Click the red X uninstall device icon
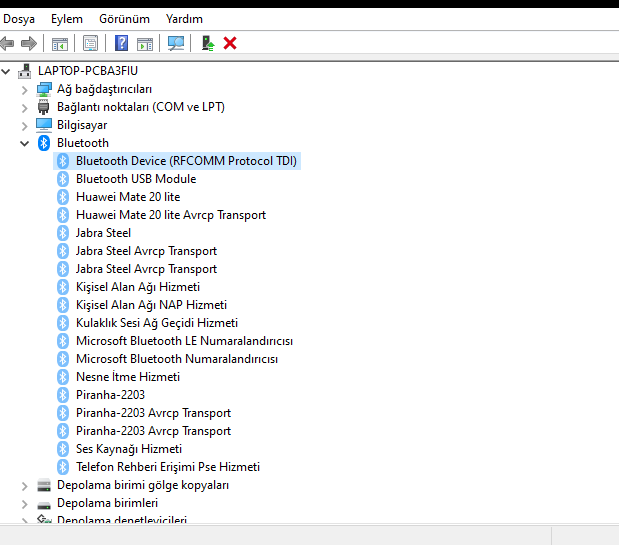The height and width of the screenshot is (545, 619). pyautogui.click(x=230, y=43)
